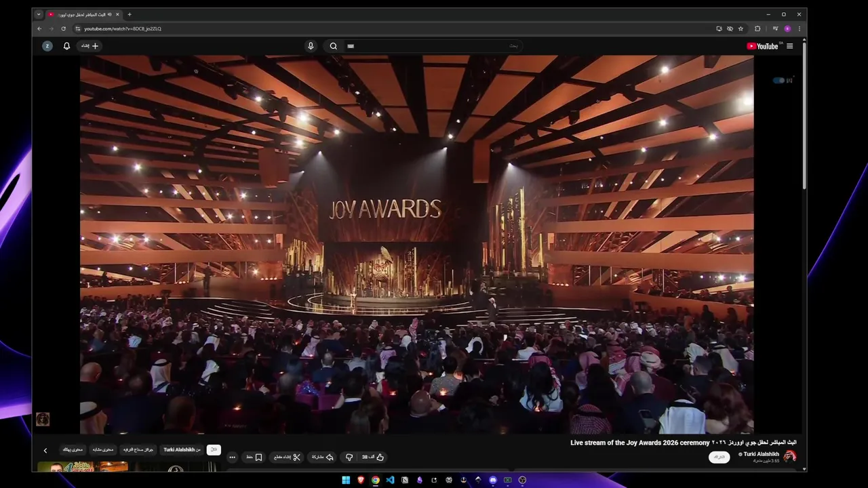Open the Turki Alalshikh channel name link

point(761,454)
